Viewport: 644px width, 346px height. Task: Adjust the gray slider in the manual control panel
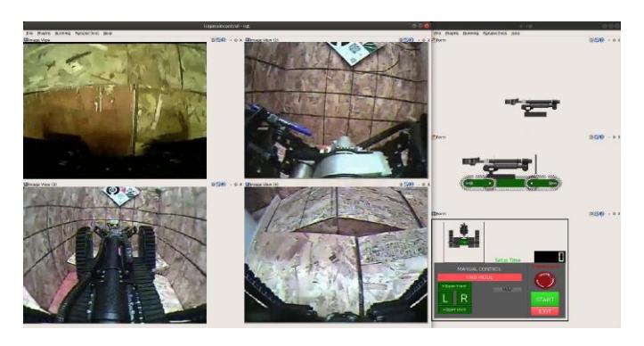point(508,289)
